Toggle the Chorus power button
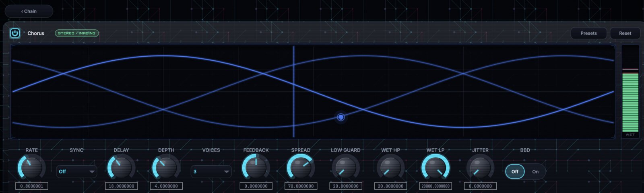Screen dimensions: 644x193 (x=15, y=33)
